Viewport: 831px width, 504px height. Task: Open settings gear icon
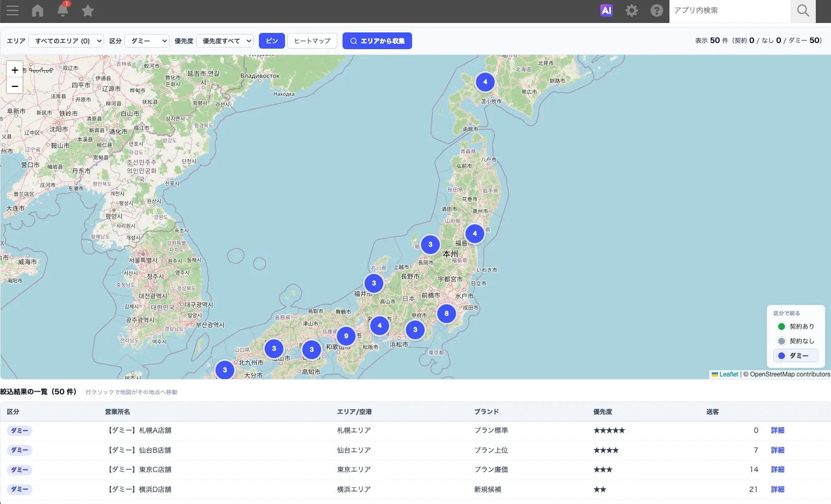[x=632, y=10]
